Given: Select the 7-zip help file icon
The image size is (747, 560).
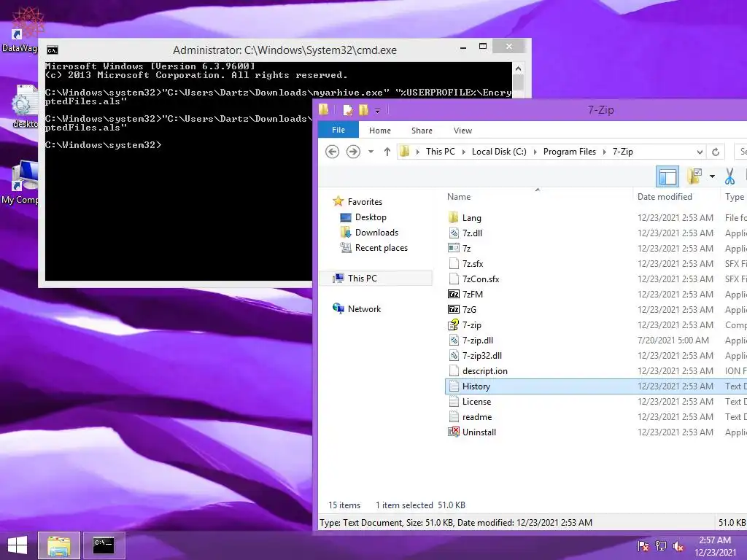Looking at the screenshot, I should click(454, 324).
